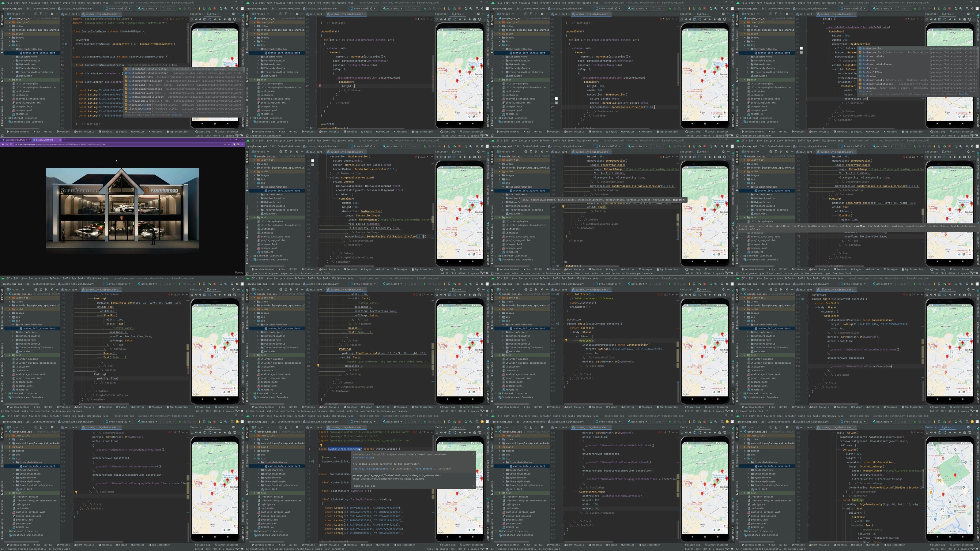Open Event Log in IDE with cursor 141:24
The width and height of the screenshot is (980, 551).
pyautogui.click(x=693, y=545)
